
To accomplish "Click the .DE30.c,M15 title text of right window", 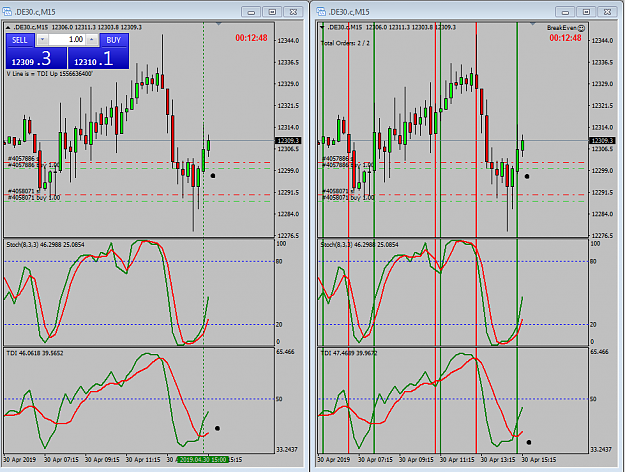I will (349, 12).
